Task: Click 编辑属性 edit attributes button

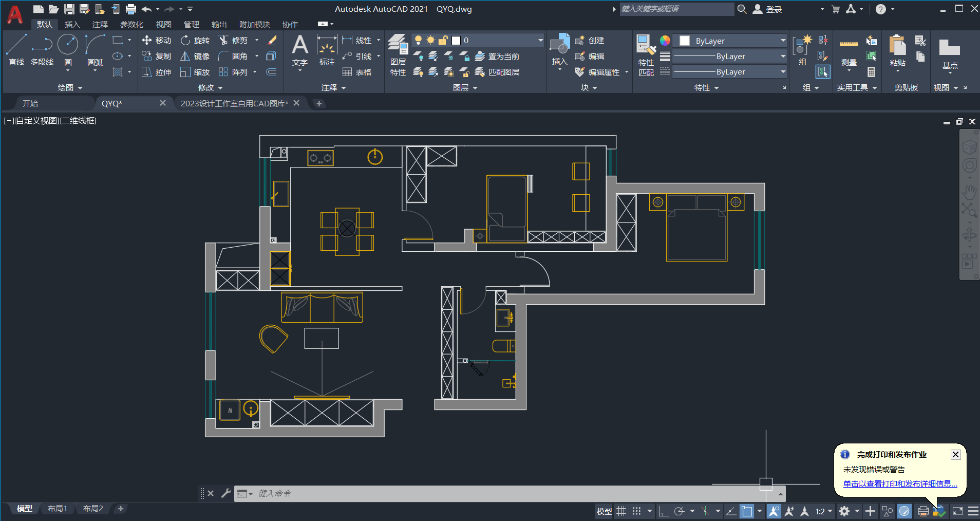Action: 598,72
